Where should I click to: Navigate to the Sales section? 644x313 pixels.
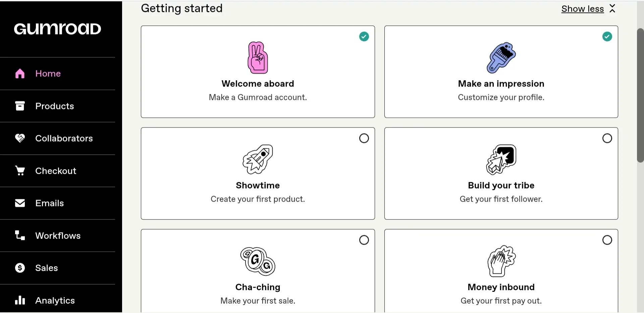(46, 267)
